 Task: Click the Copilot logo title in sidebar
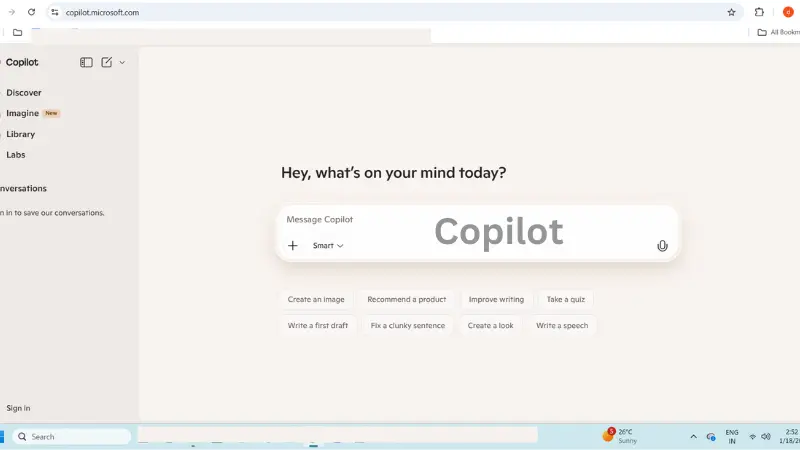click(x=22, y=62)
